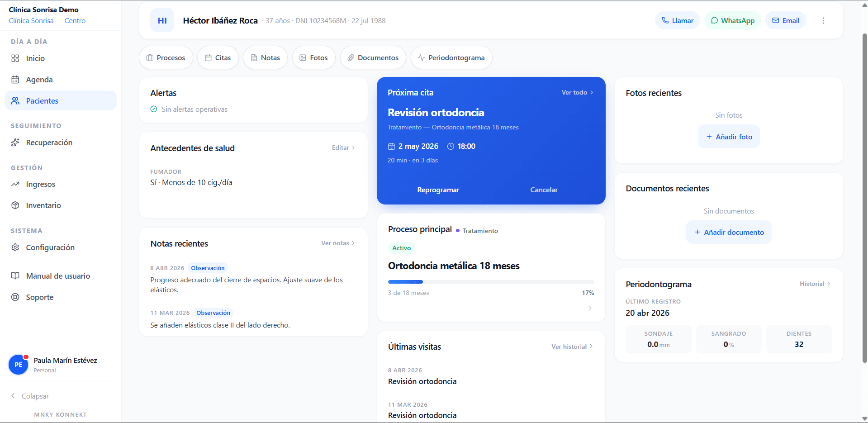Screen dimensions: 868x423
Task: Click the SANGRADO 0 % stat
Action: [x=729, y=339]
